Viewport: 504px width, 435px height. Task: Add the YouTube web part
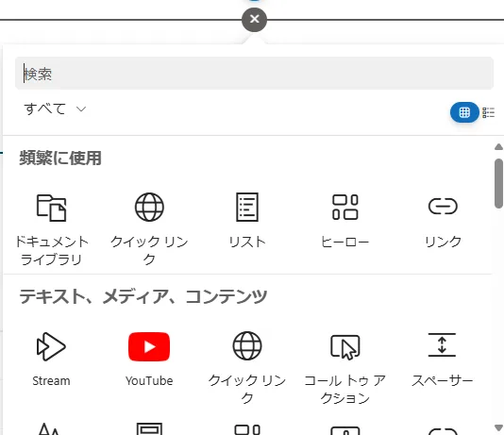[x=149, y=360]
